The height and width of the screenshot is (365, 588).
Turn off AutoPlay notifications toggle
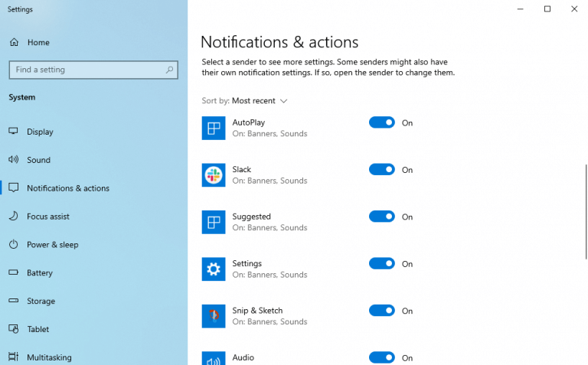382,122
